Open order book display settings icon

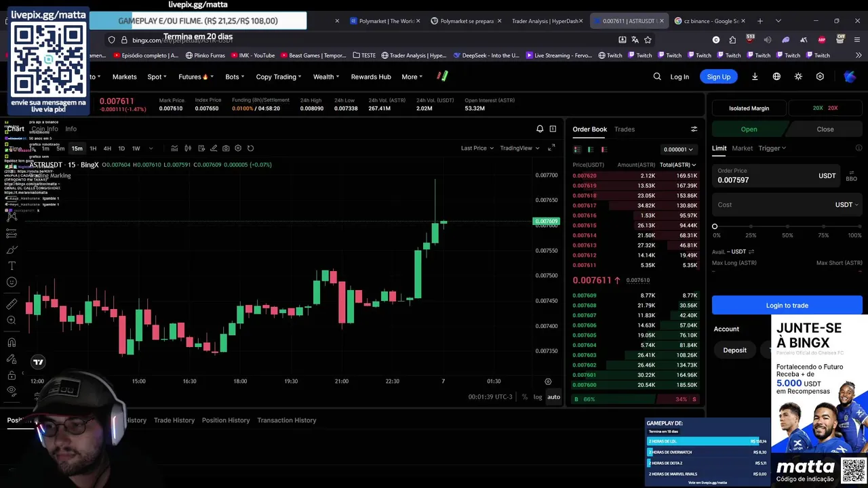tap(694, 129)
